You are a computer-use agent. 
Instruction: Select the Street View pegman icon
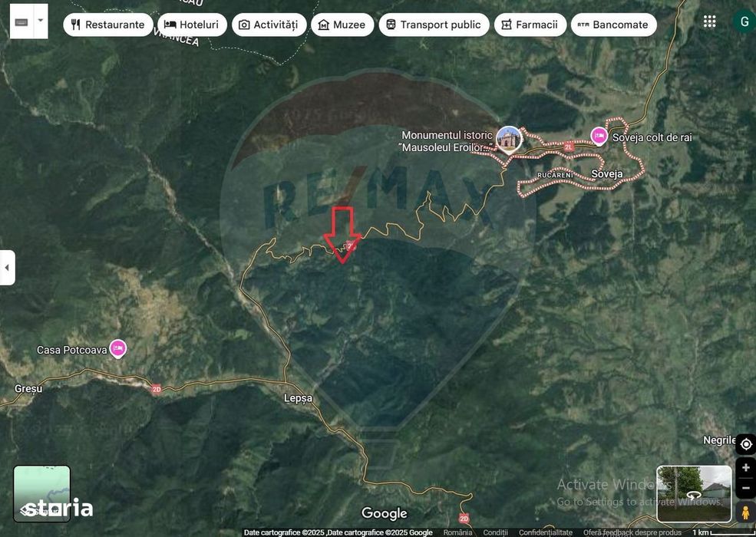746,512
